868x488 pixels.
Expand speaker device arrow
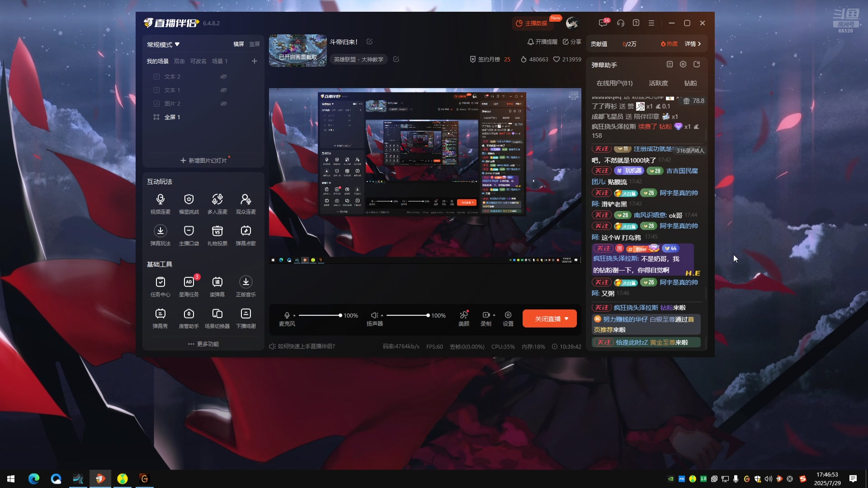[382, 315]
